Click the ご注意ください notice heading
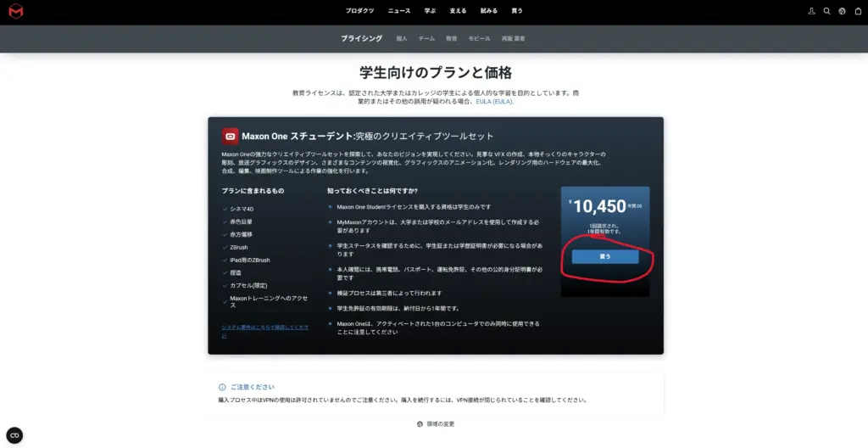 click(x=253, y=387)
